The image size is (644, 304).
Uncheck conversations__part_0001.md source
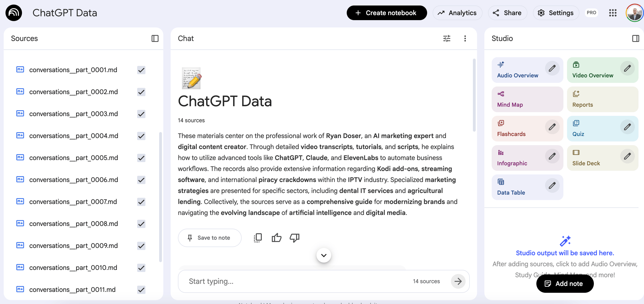click(x=141, y=70)
